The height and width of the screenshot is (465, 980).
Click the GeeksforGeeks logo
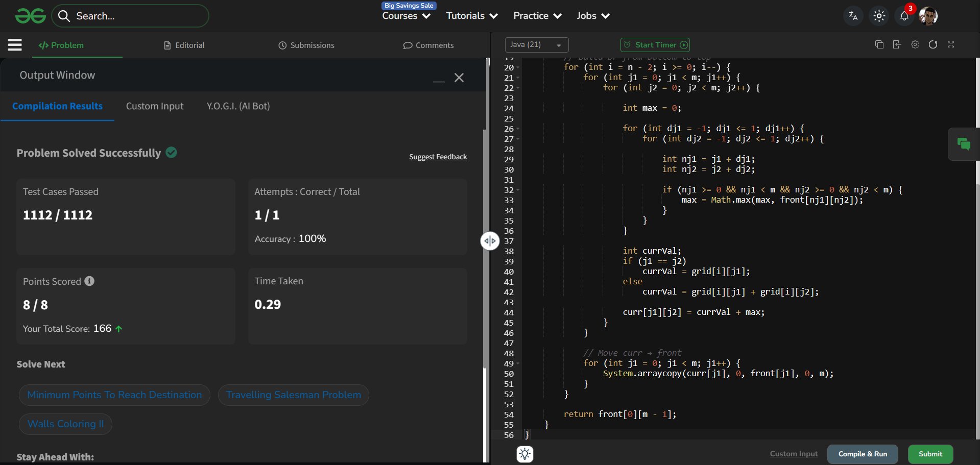click(31, 16)
